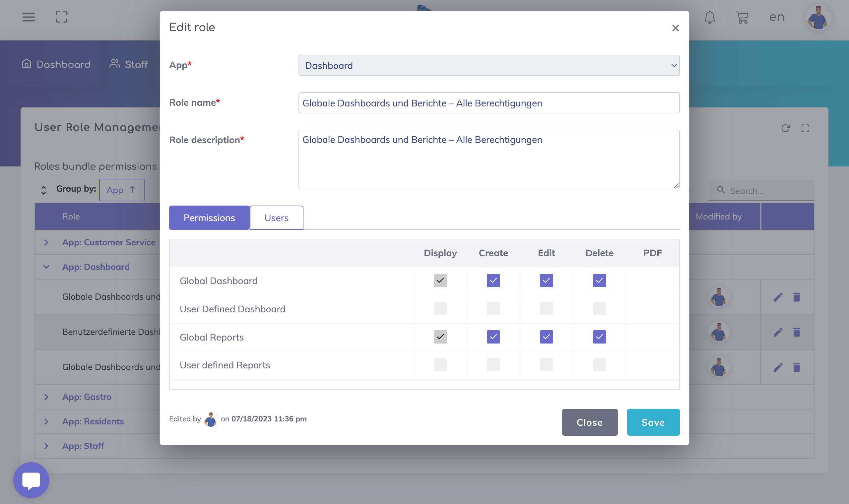Open the chat bubble widget
The width and height of the screenshot is (849, 504).
[31, 480]
